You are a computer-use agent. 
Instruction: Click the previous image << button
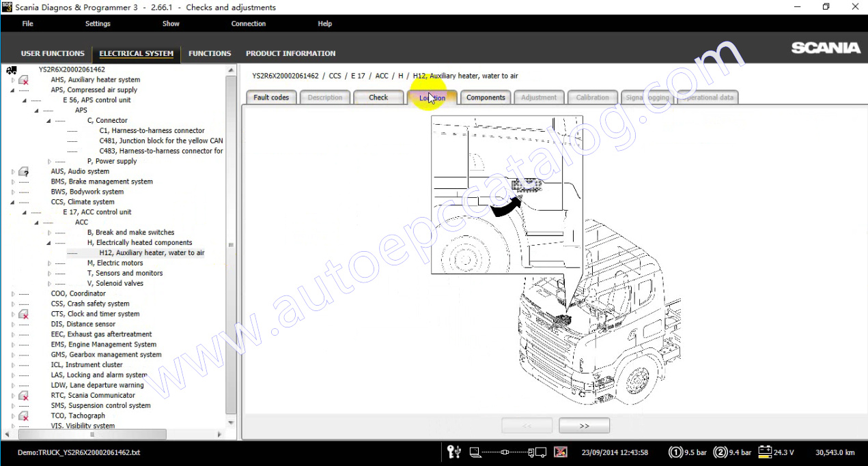tap(527, 426)
